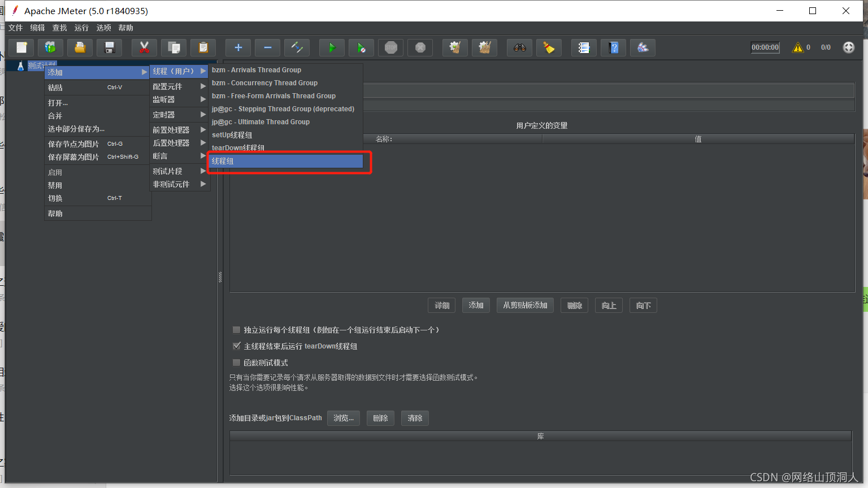Click the 从剪贴板添加 button
Screen dimensions: 868x488
point(525,305)
